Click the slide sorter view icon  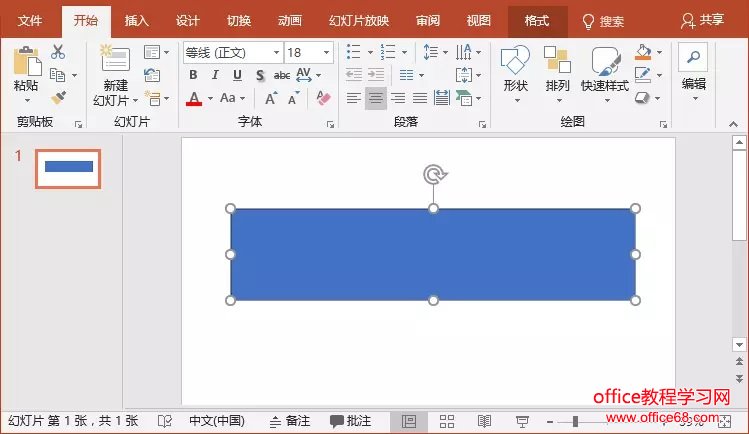447,421
